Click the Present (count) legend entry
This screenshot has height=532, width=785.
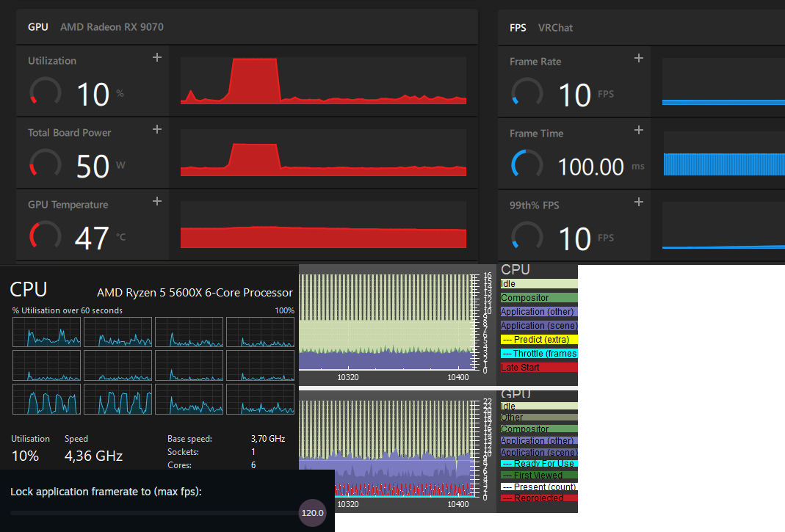pos(539,487)
